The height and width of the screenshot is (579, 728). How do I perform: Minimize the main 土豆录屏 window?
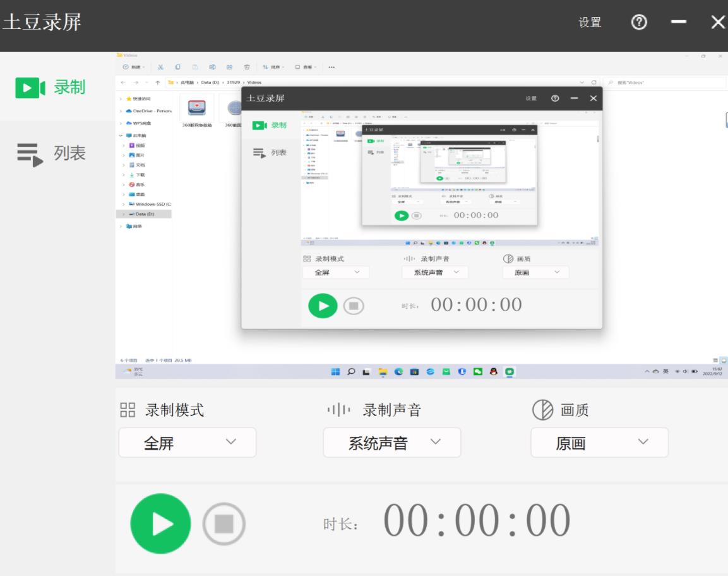click(x=678, y=22)
